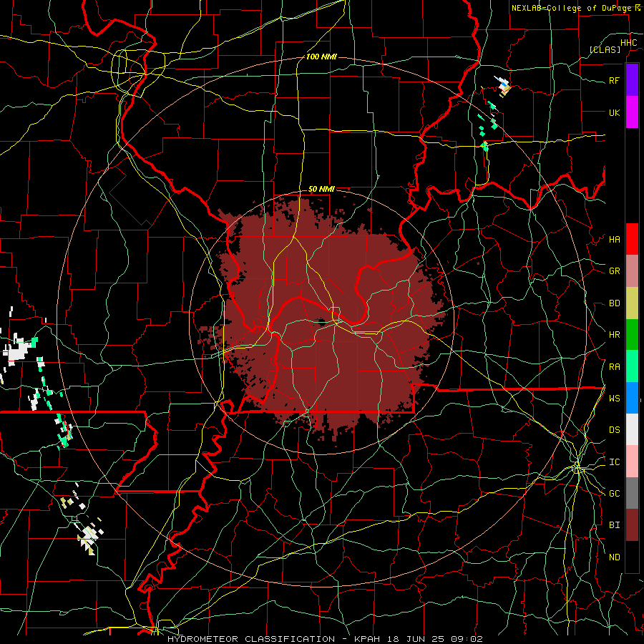Click the magenta UK legend color block
644x644 pixels.
(x=632, y=112)
